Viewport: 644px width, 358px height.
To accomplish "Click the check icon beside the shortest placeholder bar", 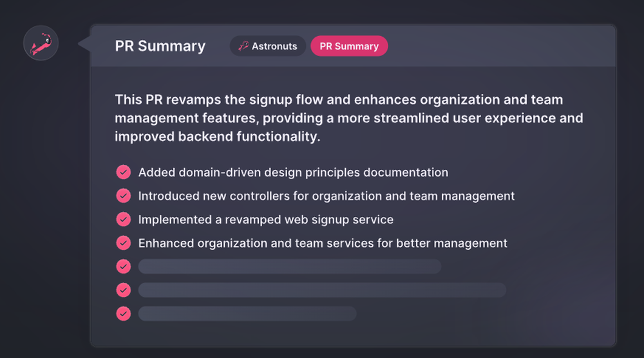I will pyautogui.click(x=123, y=314).
